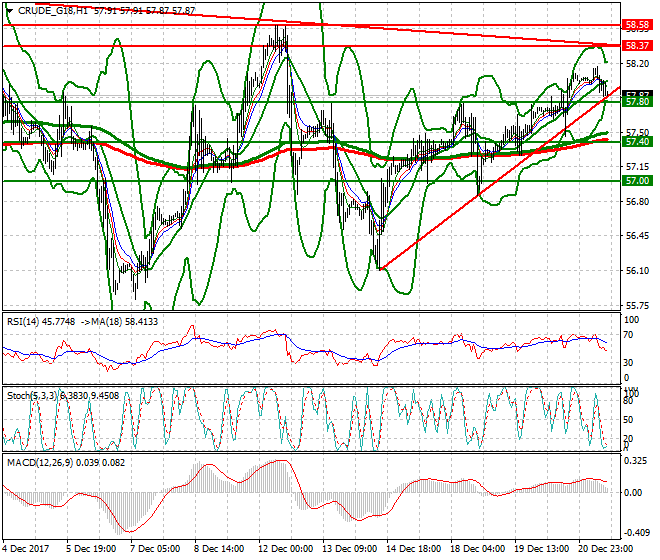Screen dimensions: 660x560
Task: Click the green 57.40 price level label
Action: tap(637, 142)
